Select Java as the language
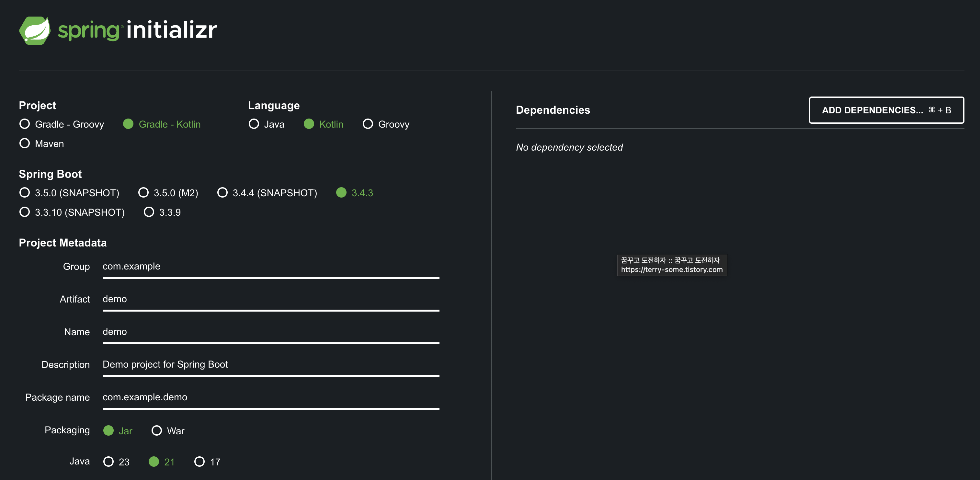The width and height of the screenshot is (980, 480). [x=254, y=124]
